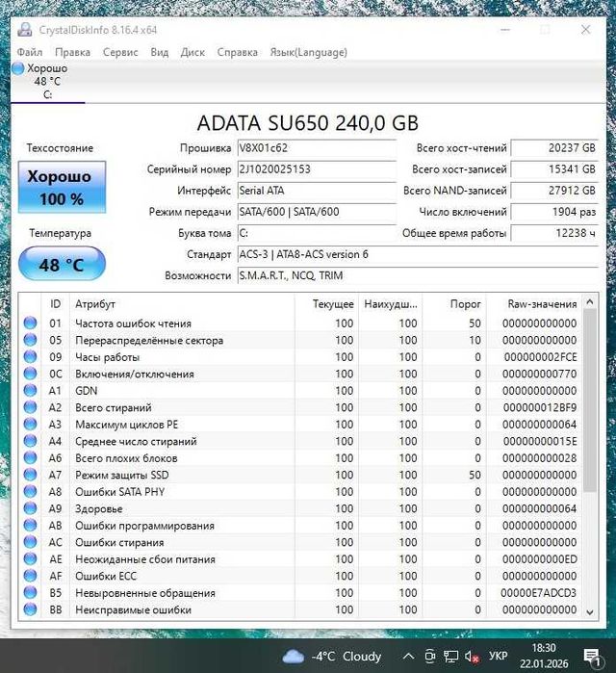Screen dimensions: 616x673
Task: Click the blue status orb above C: drive
Action: click(18, 68)
